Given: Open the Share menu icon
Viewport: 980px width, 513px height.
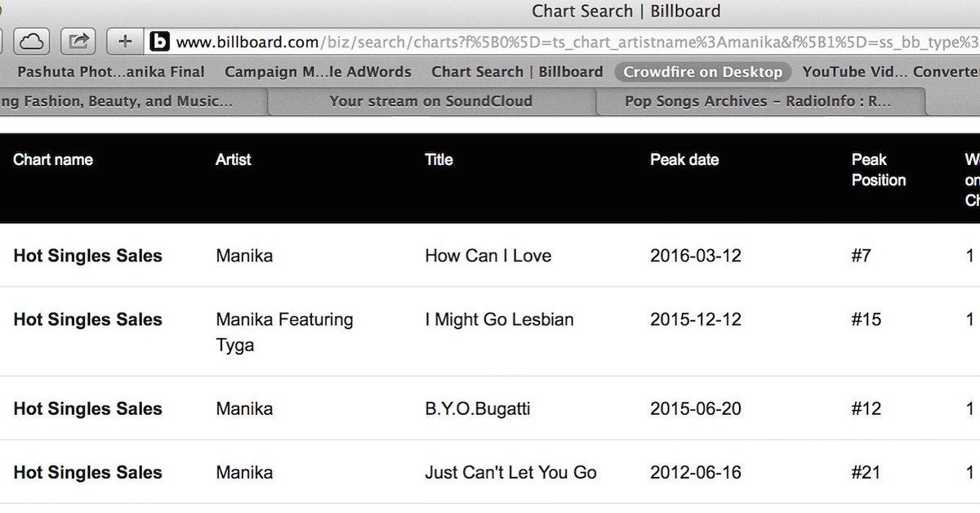Looking at the screenshot, I should tap(80, 41).
